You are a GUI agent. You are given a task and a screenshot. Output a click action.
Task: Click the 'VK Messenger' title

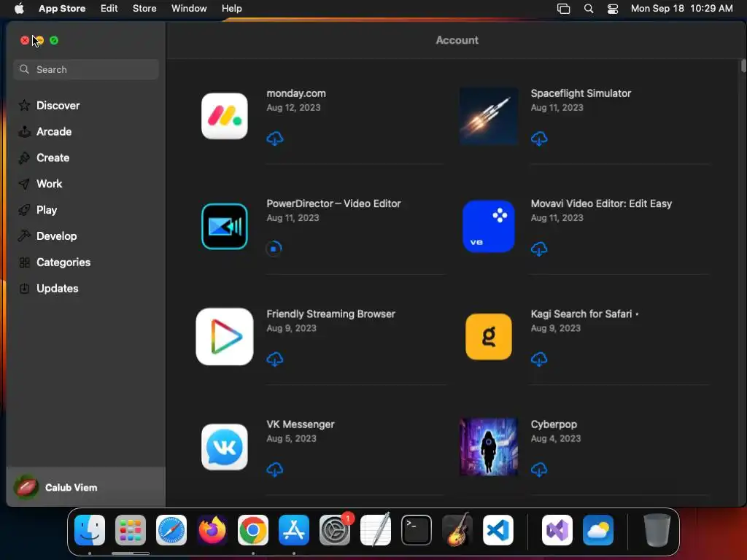point(300,424)
